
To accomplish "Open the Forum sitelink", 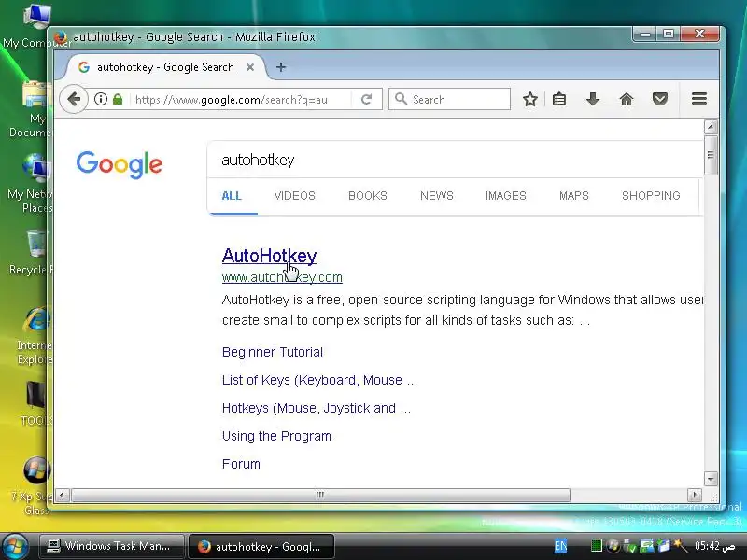I will (241, 464).
